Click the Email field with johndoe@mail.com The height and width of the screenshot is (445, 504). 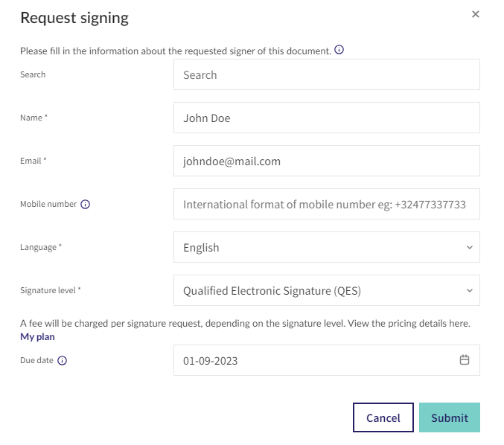[327, 161]
